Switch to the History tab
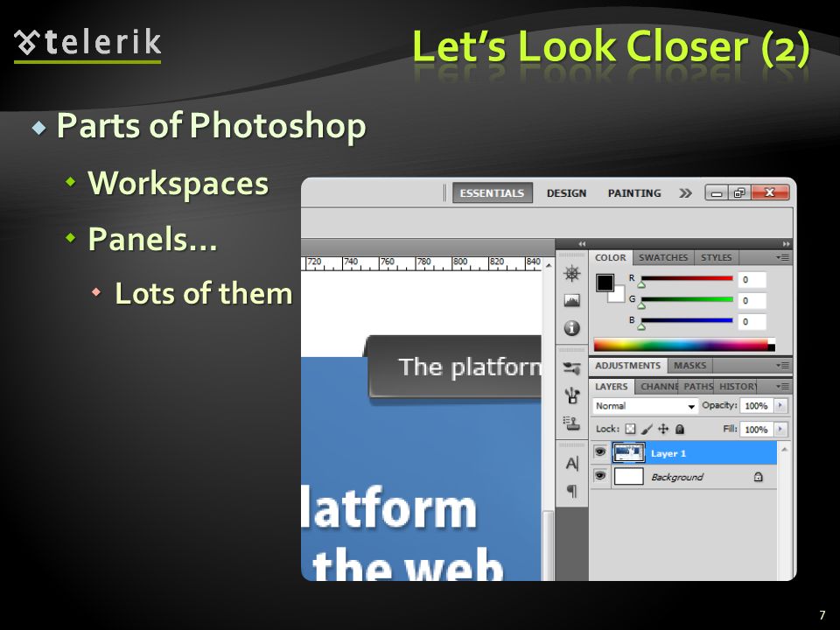Image resolution: width=840 pixels, height=630 pixels. point(737,386)
